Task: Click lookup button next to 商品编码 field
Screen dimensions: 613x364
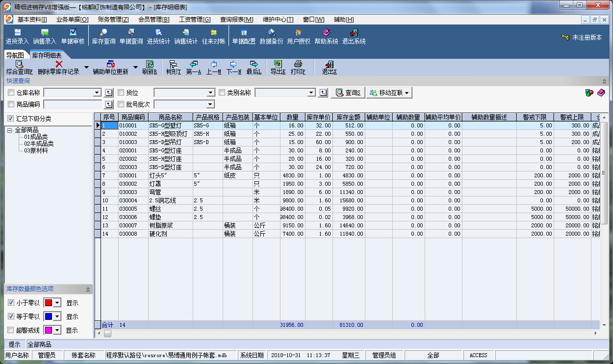Action: coord(109,104)
